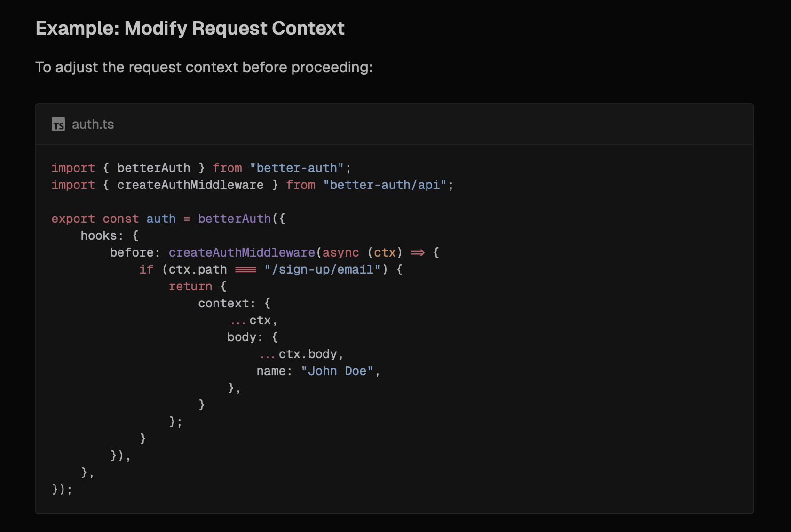Image resolution: width=791 pixels, height=532 pixels.
Task: Click the context: property key
Action: 227,304
